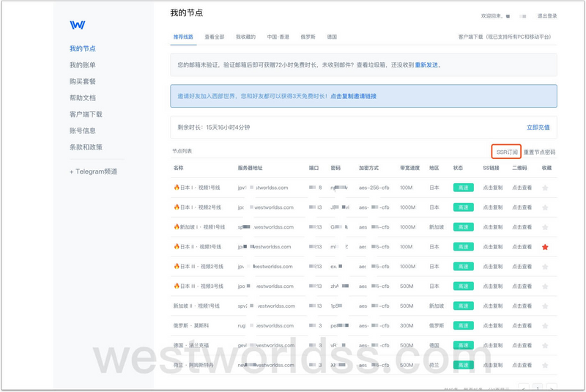Switch to the 我收藏的 tab
The width and height of the screenshot is (586, 392).
pyautogui.click(x=245, y=37)
